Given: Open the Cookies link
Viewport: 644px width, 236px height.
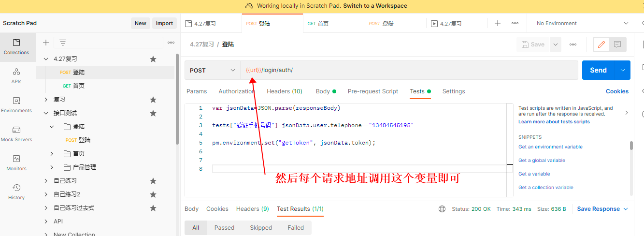Looking at the screenshot, I should pyautogui.click(x=617, y=91).
